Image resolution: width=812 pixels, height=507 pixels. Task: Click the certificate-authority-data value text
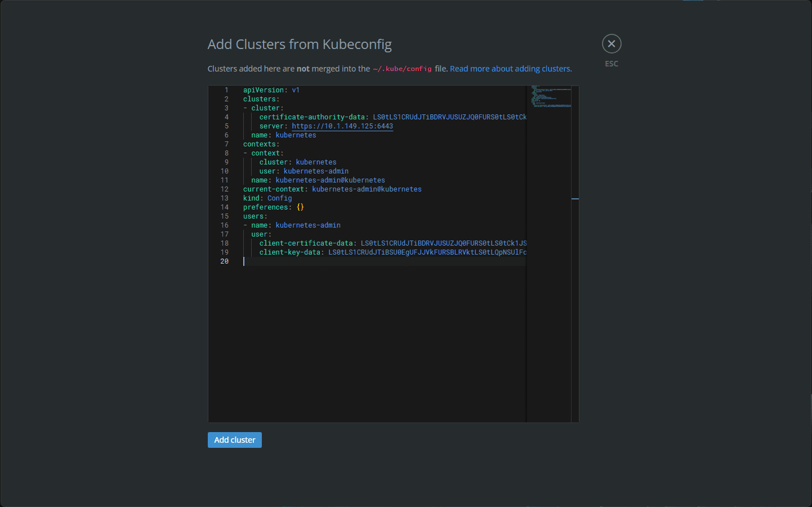point(449,117)
